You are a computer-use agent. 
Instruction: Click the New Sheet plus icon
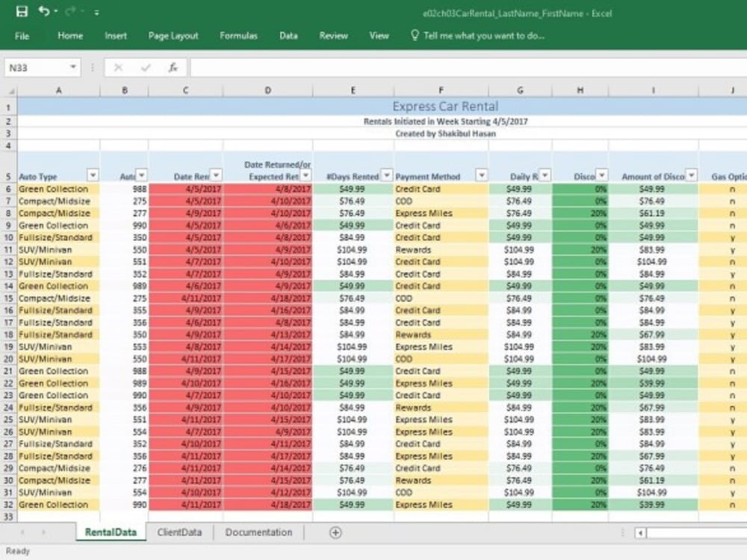[x=335, y=533]
